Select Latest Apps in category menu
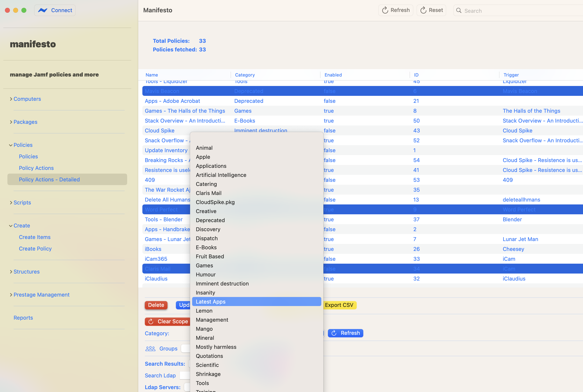The height and width of the screenshot is (392, 583). (x=210, y=302)
